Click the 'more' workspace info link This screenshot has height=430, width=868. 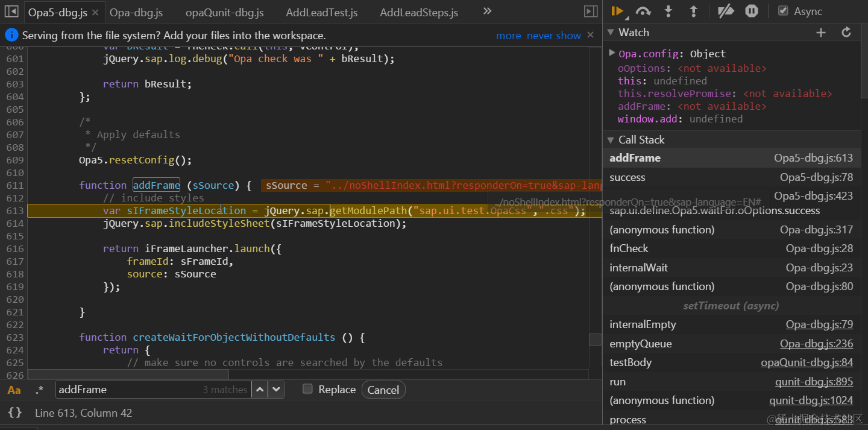coord(508,36)
